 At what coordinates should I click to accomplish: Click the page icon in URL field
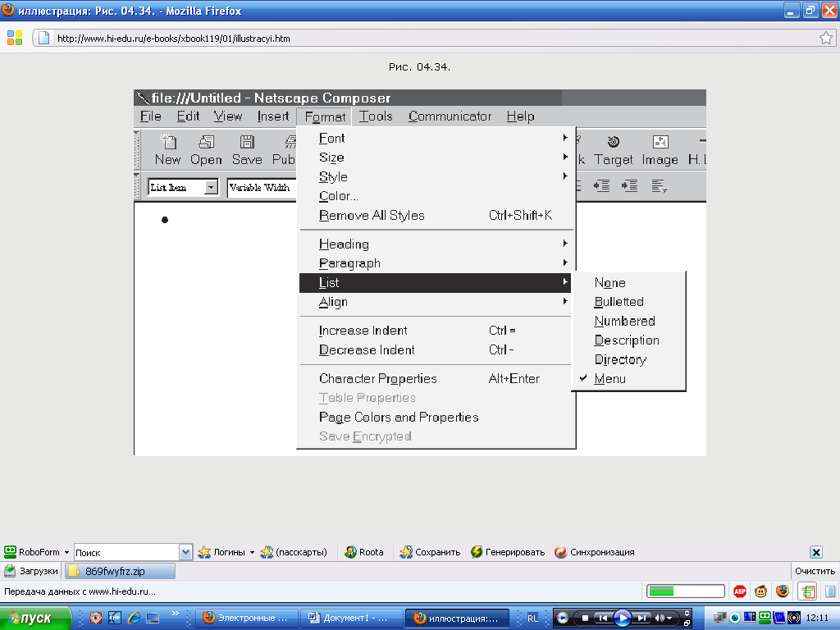[43, 38]
